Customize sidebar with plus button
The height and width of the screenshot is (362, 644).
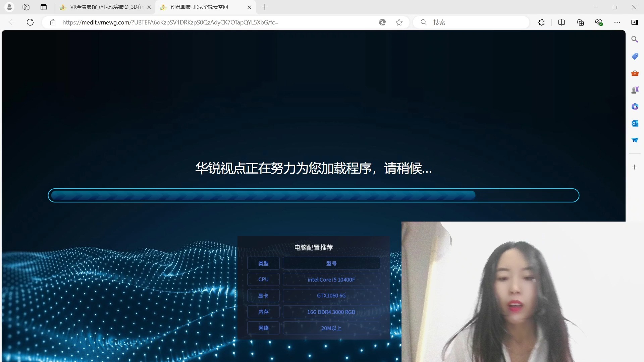[x=635, y=167]
